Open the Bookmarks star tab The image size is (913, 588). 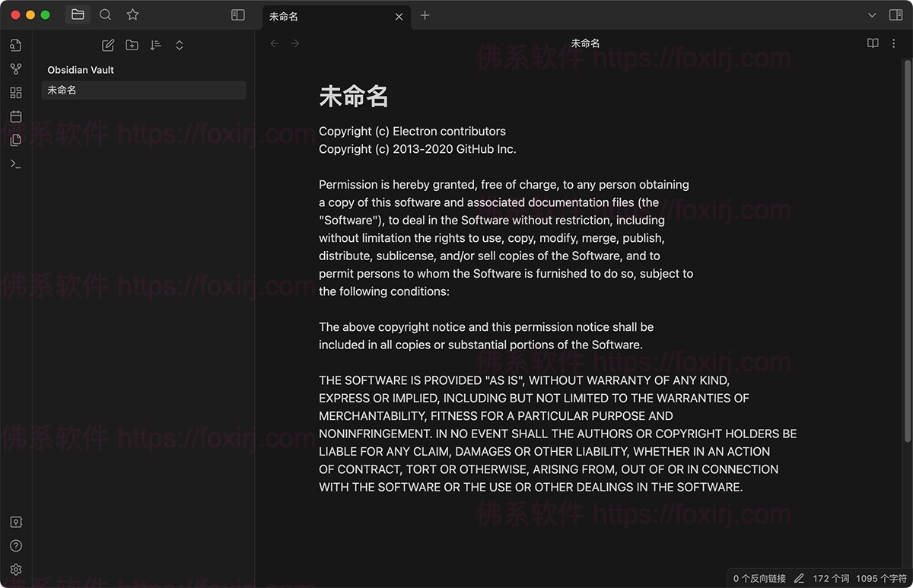point(132,14)
